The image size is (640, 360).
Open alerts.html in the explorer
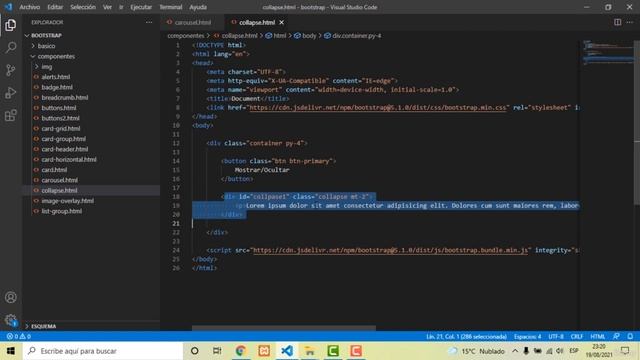point(56,77)
